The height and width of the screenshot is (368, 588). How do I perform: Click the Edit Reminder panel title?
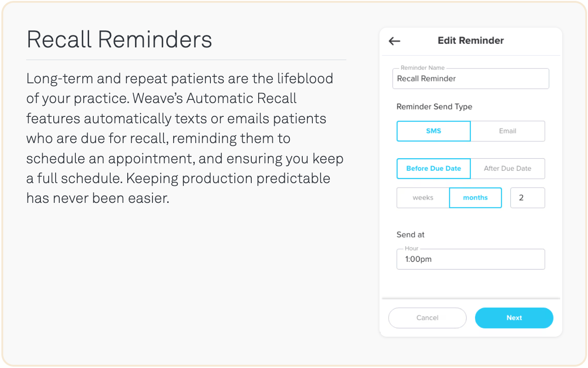tap(470, 40)
